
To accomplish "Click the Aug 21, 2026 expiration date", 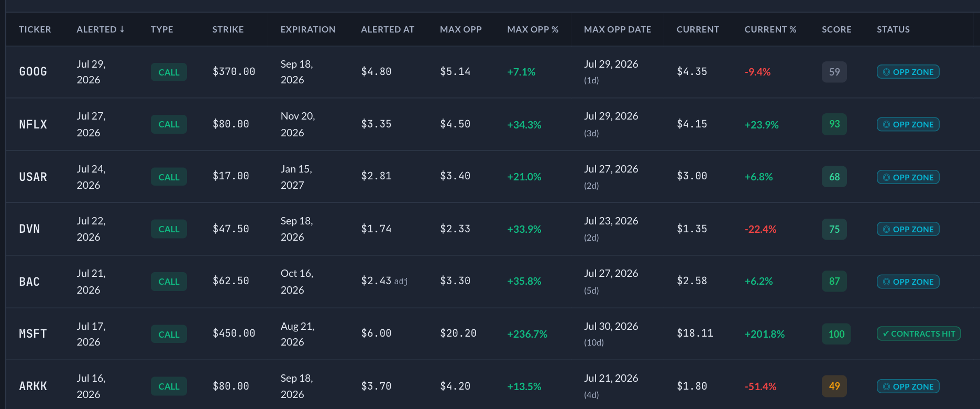I will click(x=298, y=334).
